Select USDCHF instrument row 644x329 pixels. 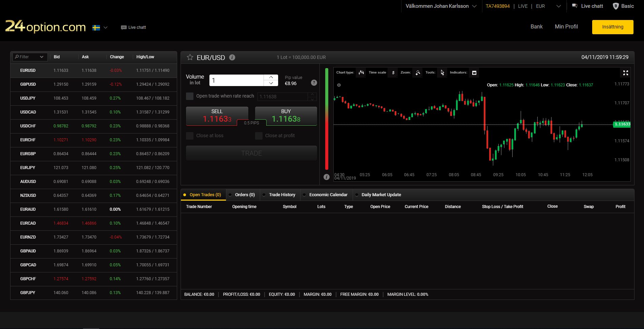[94, 126]
